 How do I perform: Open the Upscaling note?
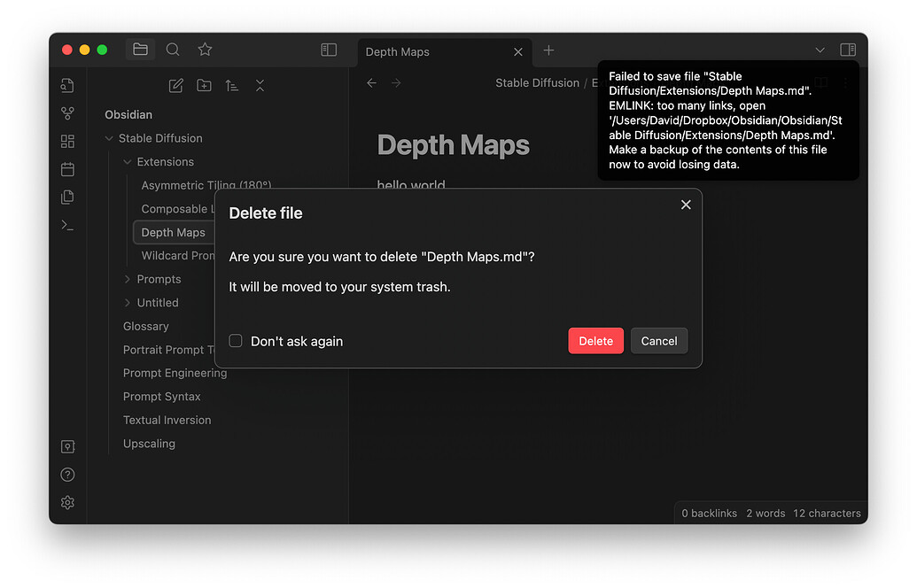point(149,444)
